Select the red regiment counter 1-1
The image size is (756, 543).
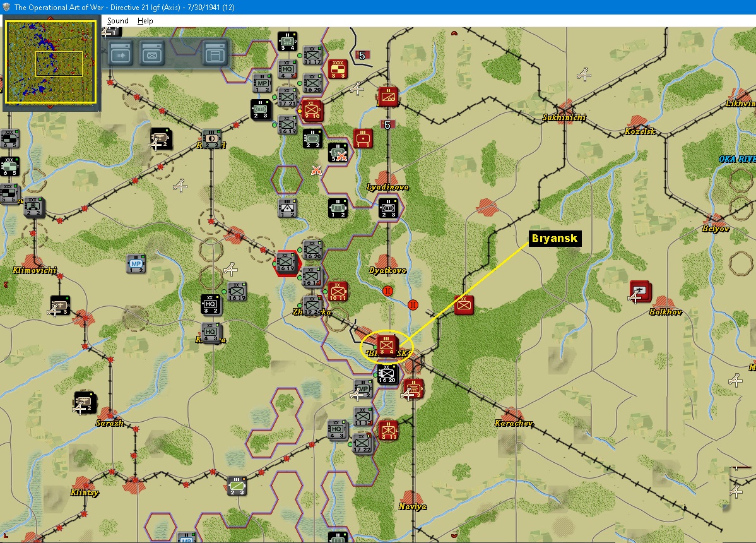click(x=363, y=139)
